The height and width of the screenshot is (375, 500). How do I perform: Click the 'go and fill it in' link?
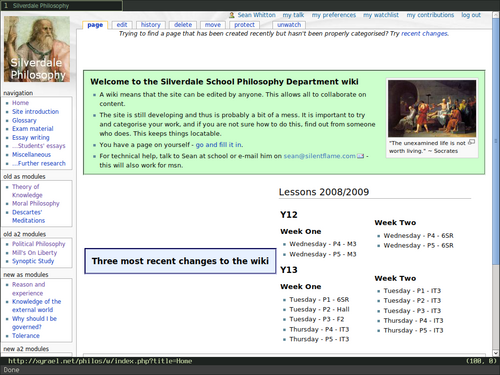pos(219,145)
